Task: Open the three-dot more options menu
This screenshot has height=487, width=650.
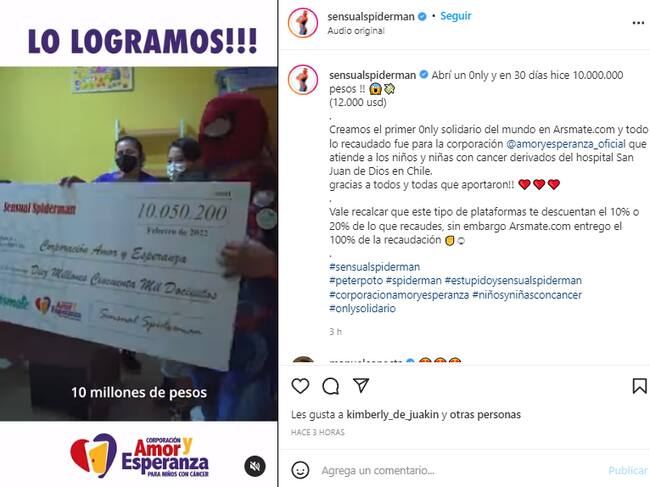Action: pos(638,23)
